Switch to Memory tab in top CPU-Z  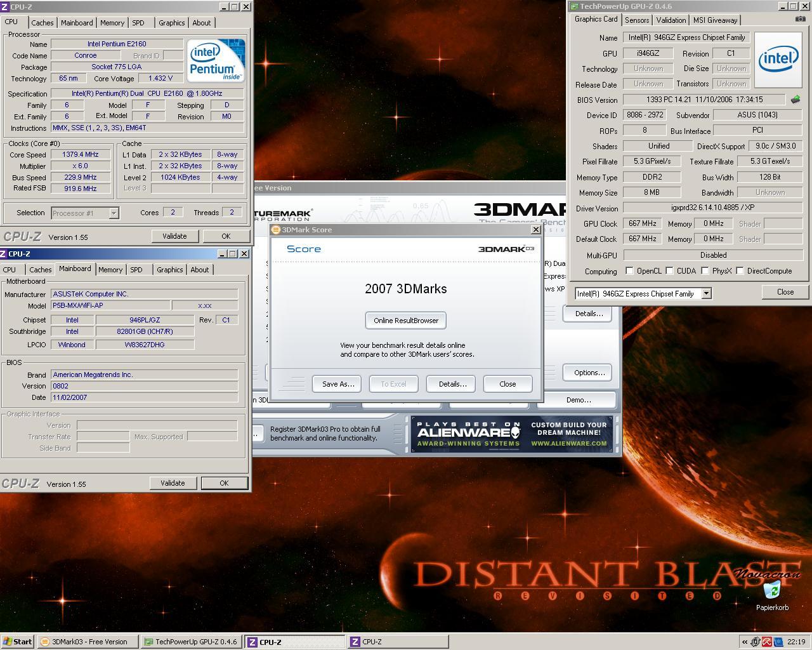(112, 23)
